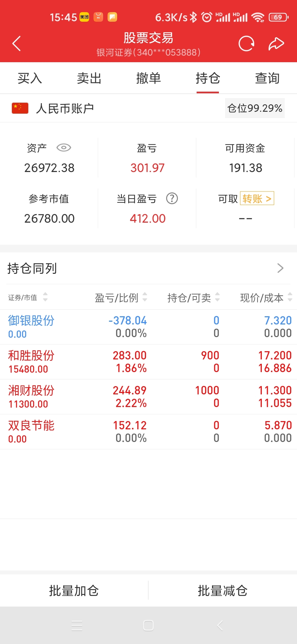Screen dimensions: 297x644
Task: Sort holdings by 盈亏/比例
Action: click(121, 298)
